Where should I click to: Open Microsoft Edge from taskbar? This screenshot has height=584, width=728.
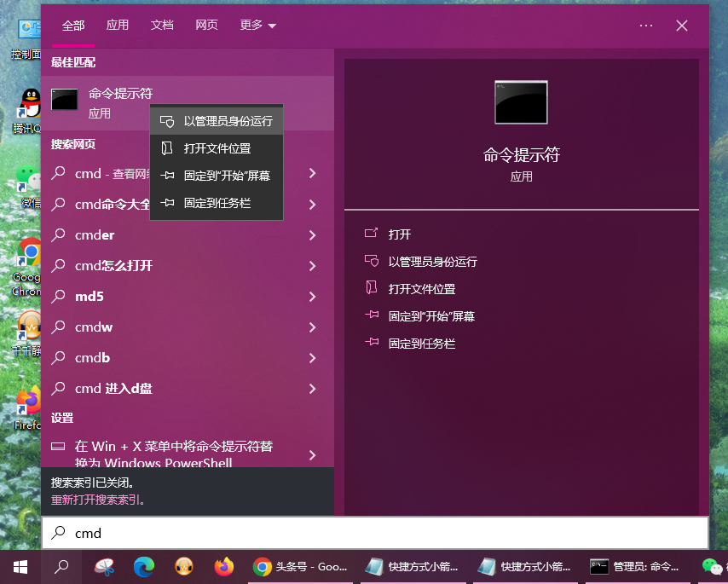144,567
